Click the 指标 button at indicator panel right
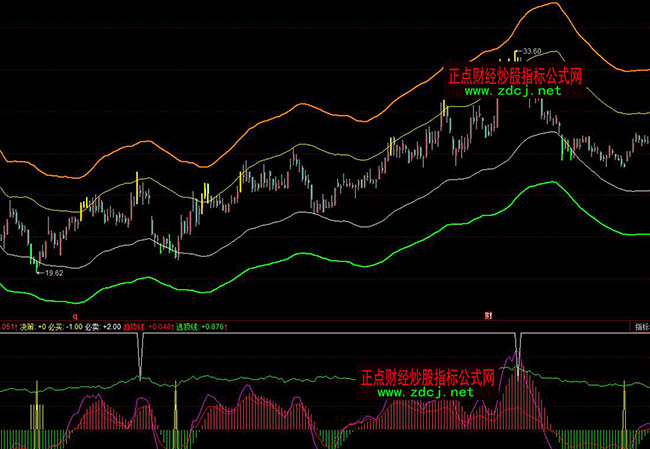 pyautogui.click(x=640, y=326)
